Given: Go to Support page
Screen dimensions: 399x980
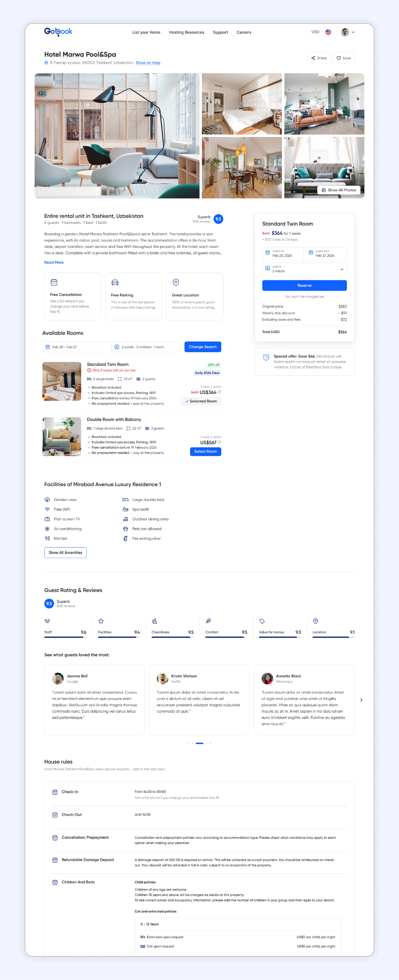Looking at the screenshot, I should tap(220, 32).
